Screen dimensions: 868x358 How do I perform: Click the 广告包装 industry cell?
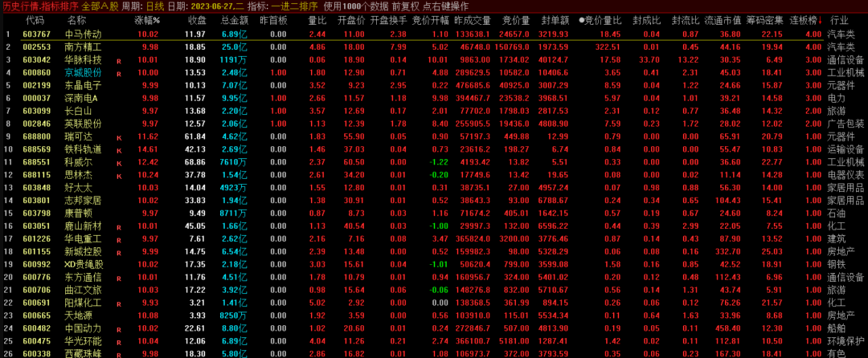click(x=845, y=123)
